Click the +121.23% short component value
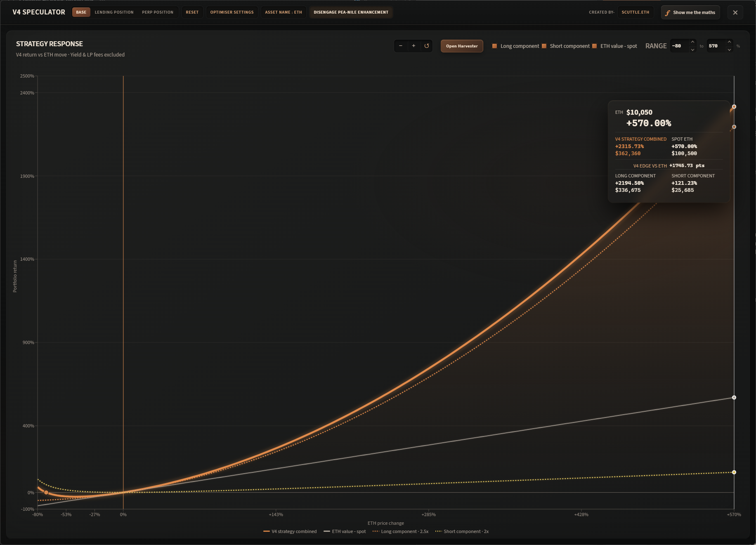The height and width of the screenshot is (545, 756). [x=684, y=183]
